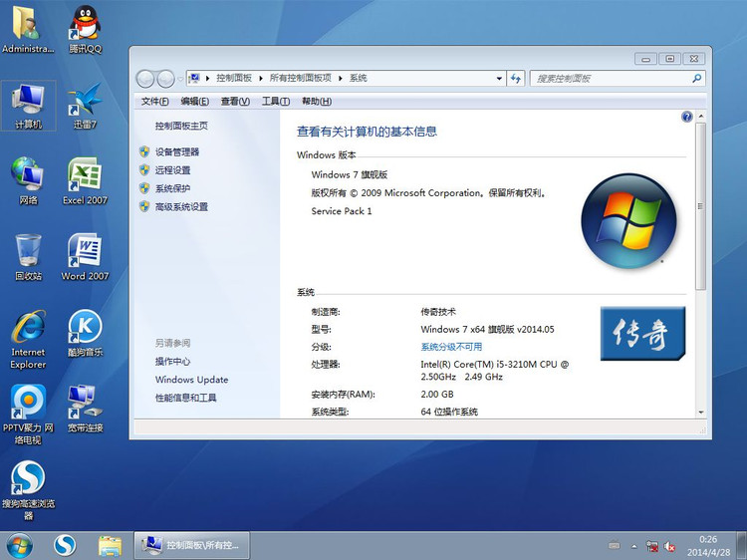Screen dimensions: 747x560
Task: Click the computer icon in address bar
Action: (194, 78)
